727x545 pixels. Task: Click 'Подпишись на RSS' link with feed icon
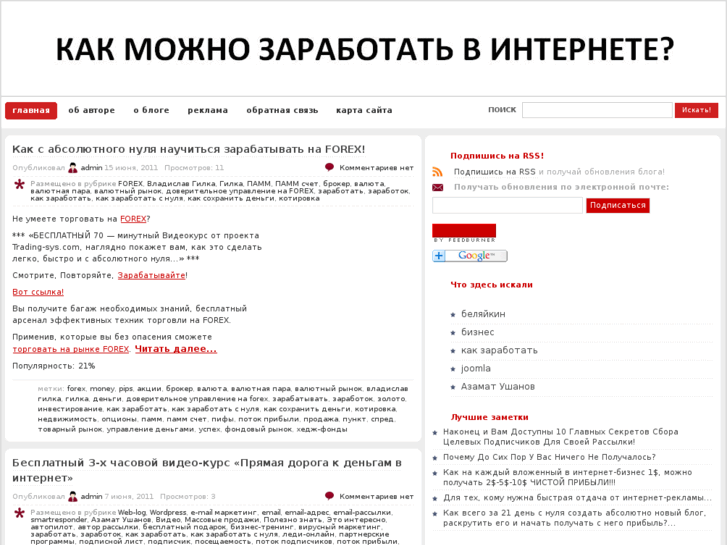494,172
